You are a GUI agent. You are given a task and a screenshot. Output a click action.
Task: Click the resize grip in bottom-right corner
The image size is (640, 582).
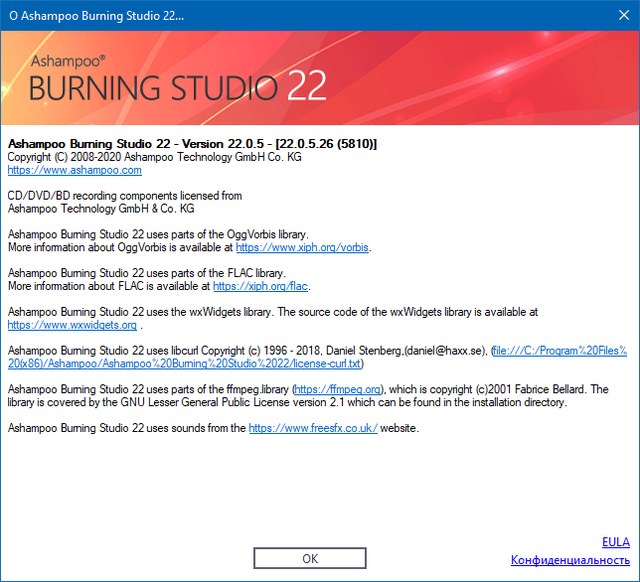point(634,576)
